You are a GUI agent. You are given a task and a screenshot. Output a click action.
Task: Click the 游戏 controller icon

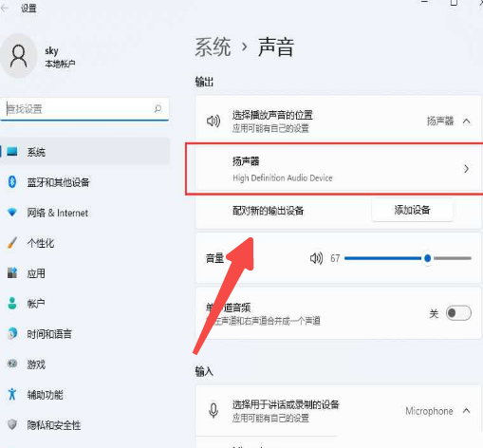point(12,364)
